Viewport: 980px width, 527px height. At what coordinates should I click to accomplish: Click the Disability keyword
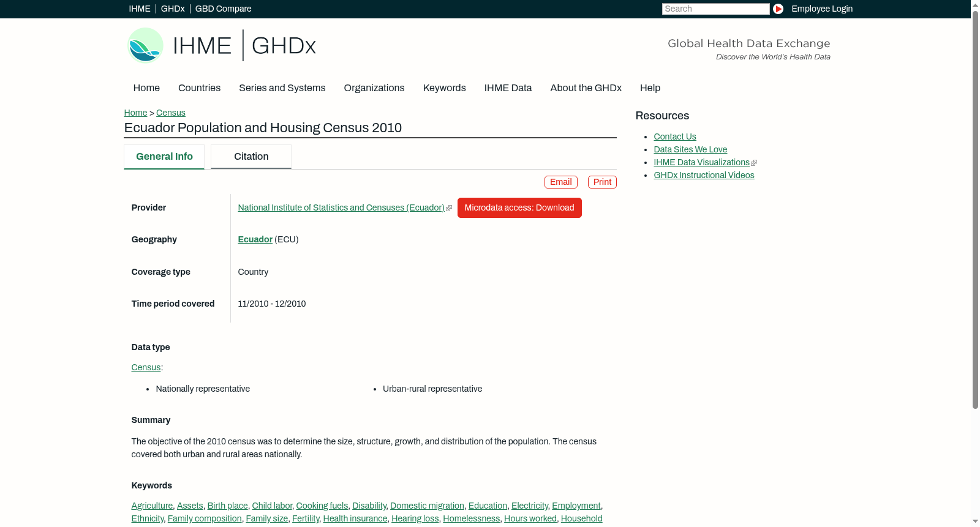click(x=369, y=506)
